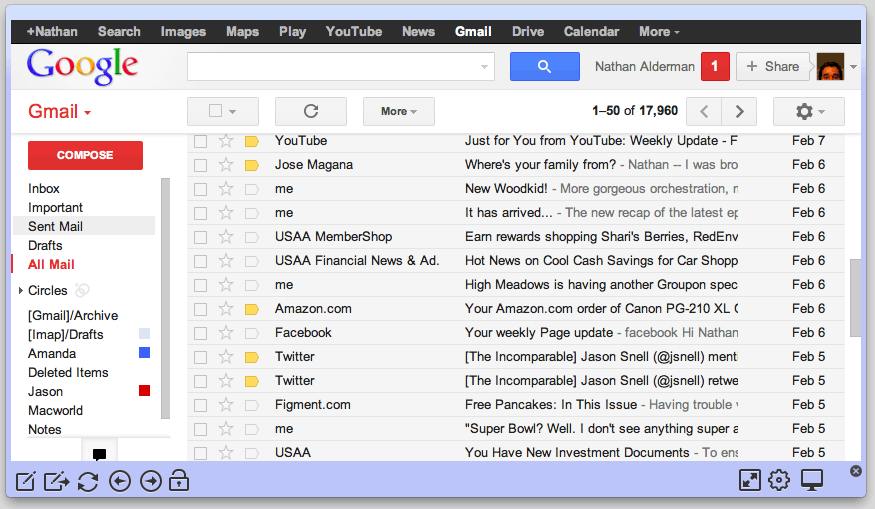This screenshot has width=875, height=509.
Task: Click the pale swatch beside [Imap]/Drafts
Action: [144, 333]
